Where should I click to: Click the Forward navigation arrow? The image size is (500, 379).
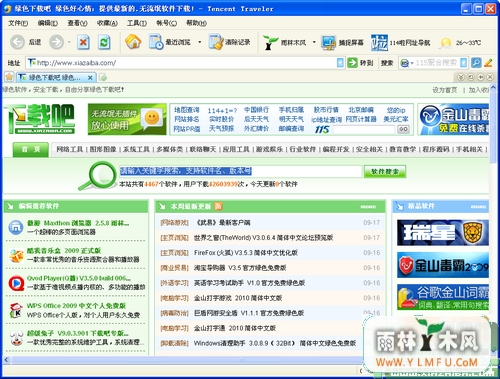pyautogui.click(x=56, y=42)
